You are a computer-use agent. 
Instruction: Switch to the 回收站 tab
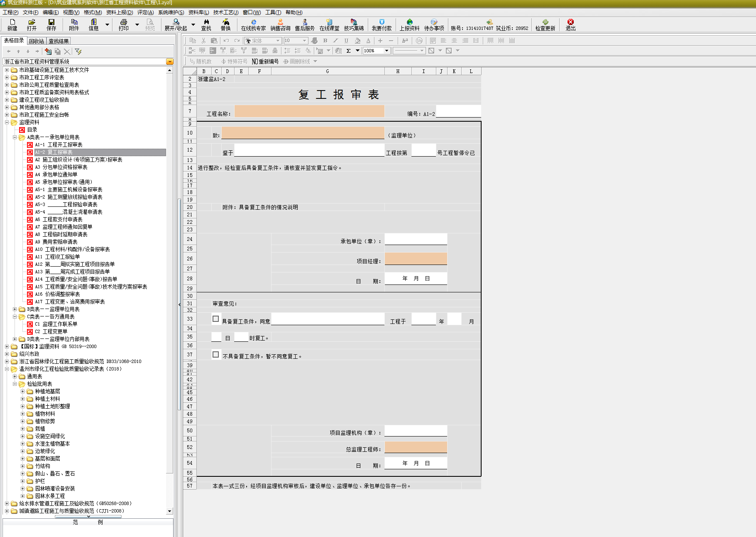tap(37, 41)
